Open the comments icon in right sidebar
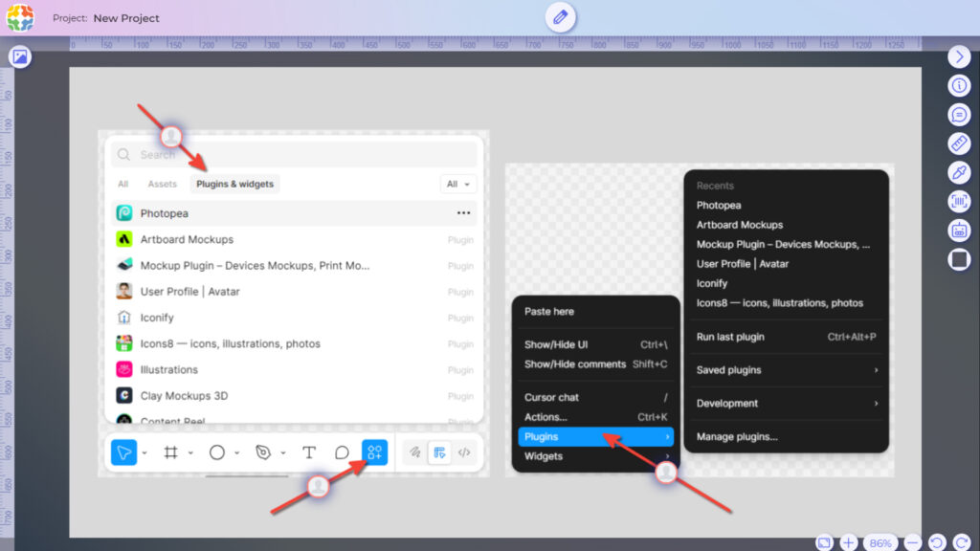The height and width of the screenshot is (551, 980). [959, 115]
